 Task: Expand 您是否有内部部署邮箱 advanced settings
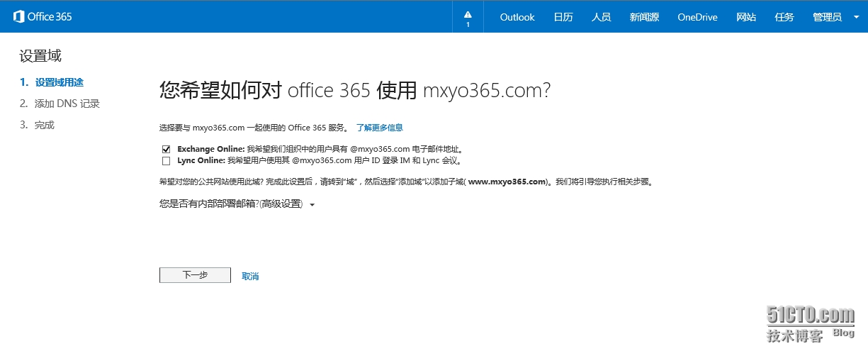237,204
